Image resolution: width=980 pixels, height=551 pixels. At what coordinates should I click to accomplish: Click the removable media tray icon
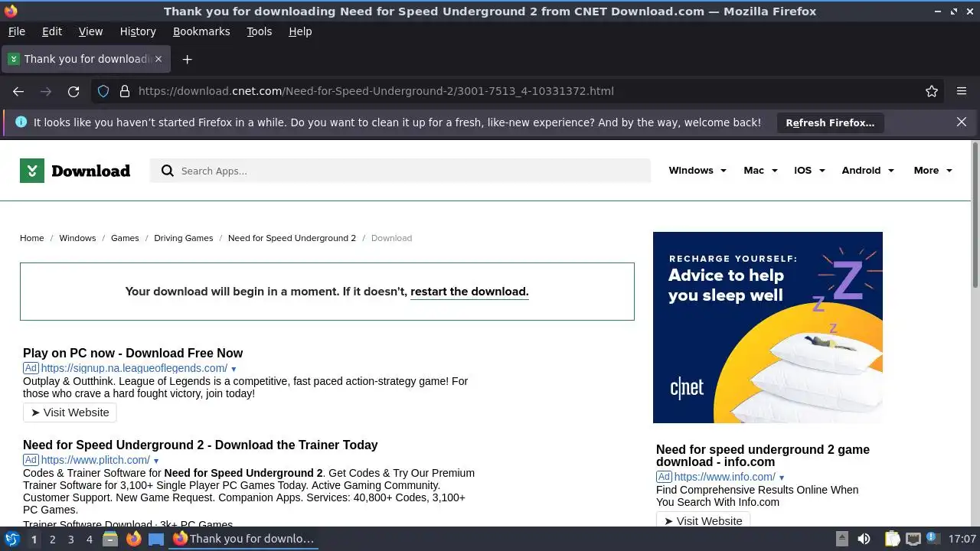[x=841, y=539]
